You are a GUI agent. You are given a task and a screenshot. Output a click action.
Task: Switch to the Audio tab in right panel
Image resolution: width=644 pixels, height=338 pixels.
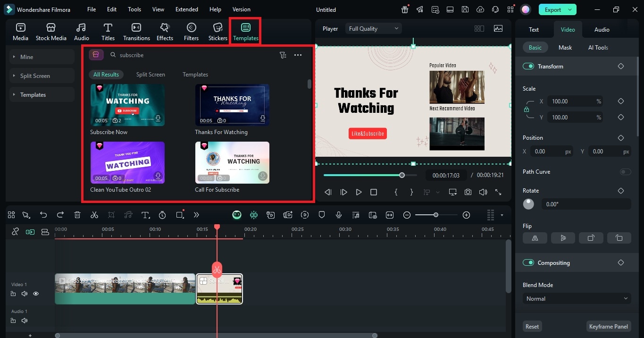(x=602, y=29)
